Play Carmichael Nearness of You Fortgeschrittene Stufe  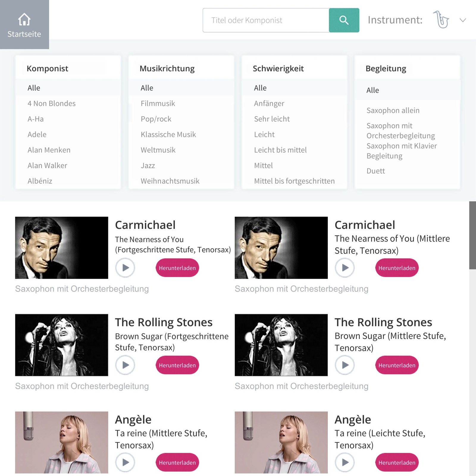point(125,268)
